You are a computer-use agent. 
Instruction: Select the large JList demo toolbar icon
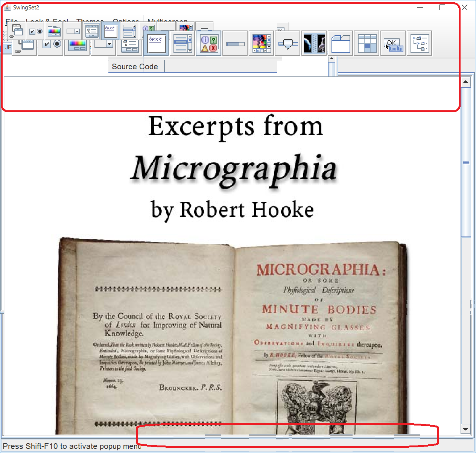182,43
